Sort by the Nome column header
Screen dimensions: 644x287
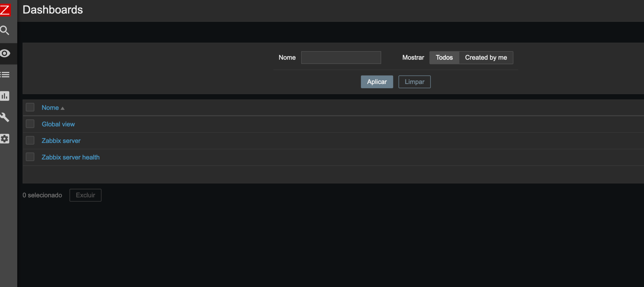[53, 108]
